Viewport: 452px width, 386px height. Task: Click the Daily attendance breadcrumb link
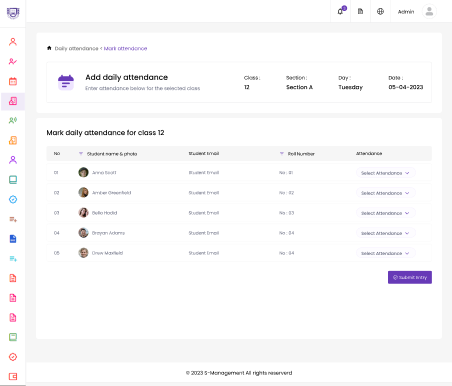(x=76, y=49)
